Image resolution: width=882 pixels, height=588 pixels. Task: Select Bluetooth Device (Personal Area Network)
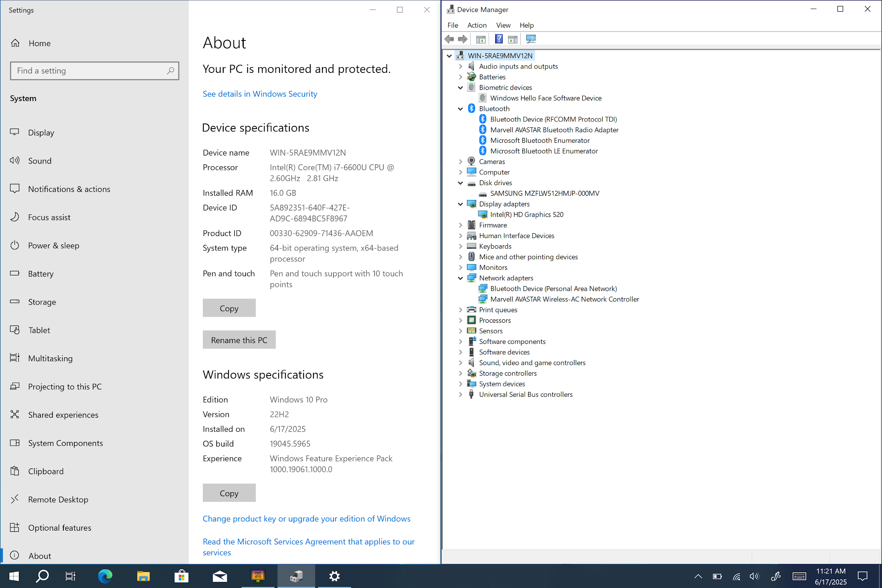click(553, 289)
